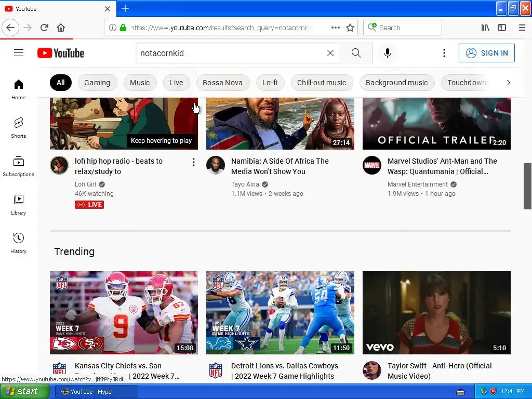Image resolution: width=532 pixels, height=399 pixels.
Task: Toggle the browser sidebar icon
Action: [502, 28]
